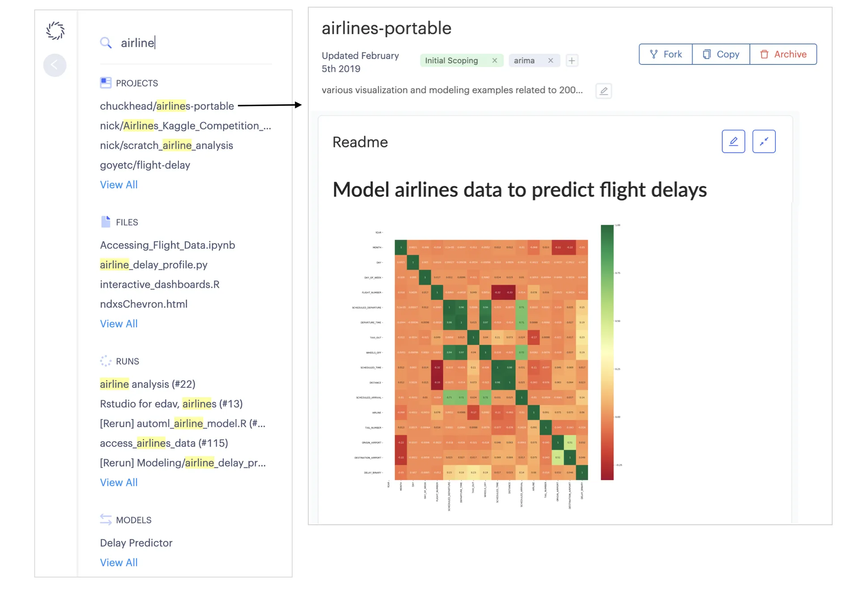
Task: Collapse sidebar with the back arrow button
Action: point(55,65)
